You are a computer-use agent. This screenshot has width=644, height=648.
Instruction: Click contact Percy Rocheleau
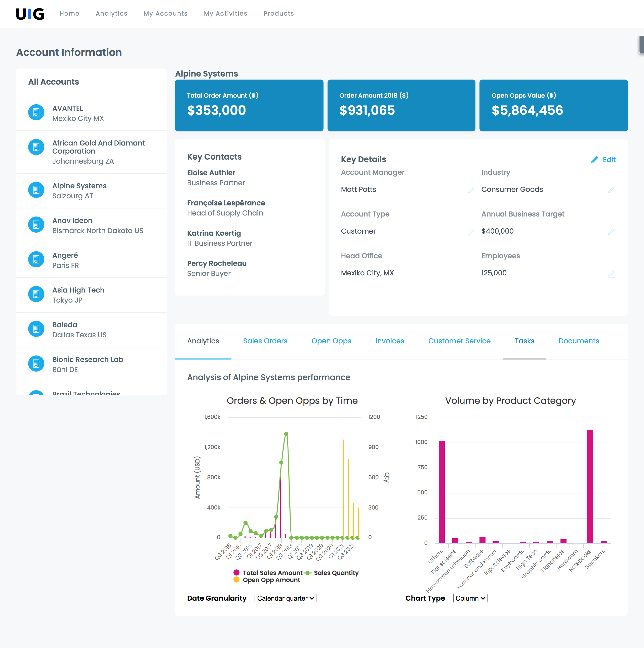[x=217, y=263]
